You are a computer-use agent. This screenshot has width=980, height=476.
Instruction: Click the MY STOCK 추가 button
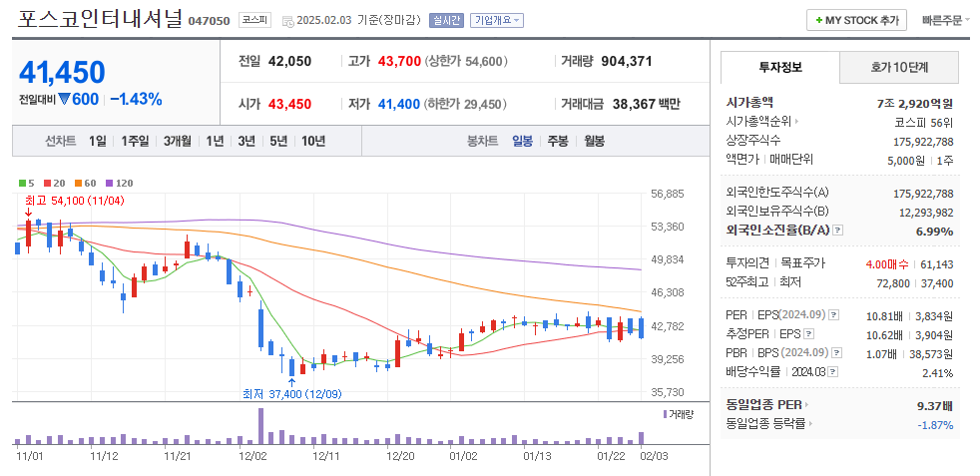coord(856,20)
